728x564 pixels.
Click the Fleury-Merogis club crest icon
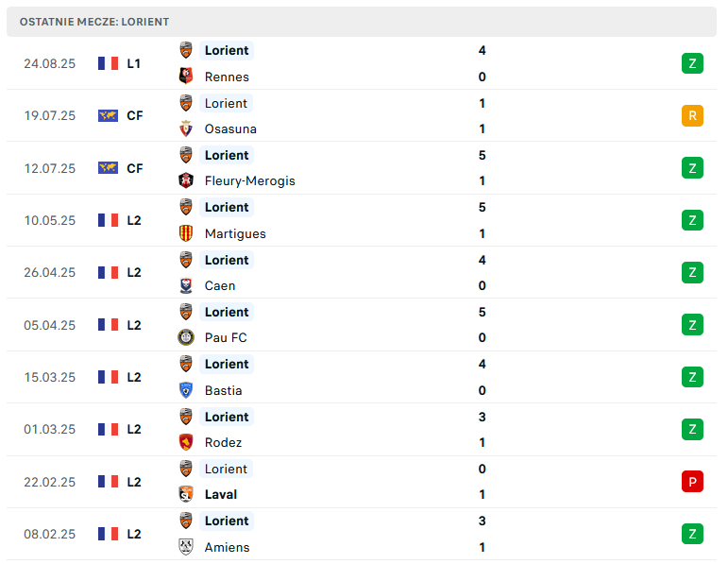pos(186,180)
